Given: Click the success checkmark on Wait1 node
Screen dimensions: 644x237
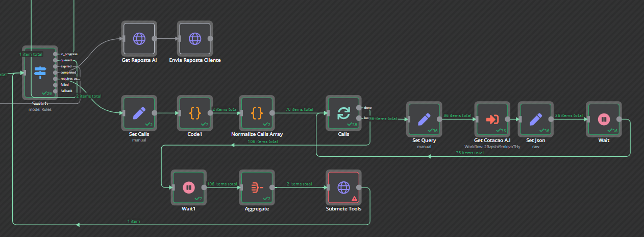Looking at the screenshot, I should (199, 199).
